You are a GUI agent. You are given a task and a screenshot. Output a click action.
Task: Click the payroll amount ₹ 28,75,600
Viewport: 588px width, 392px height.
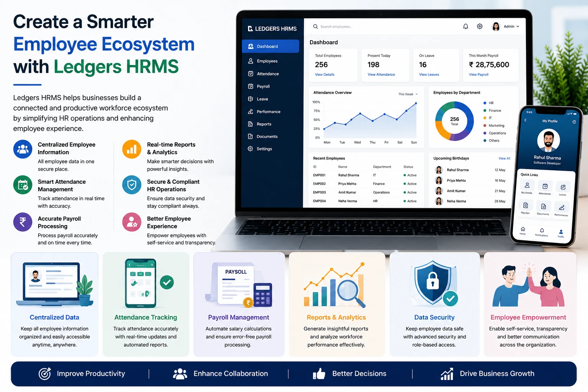489,65
